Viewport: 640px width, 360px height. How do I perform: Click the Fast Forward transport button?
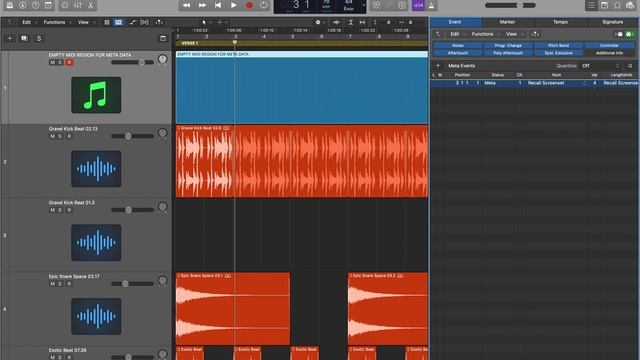click(202, 5)
